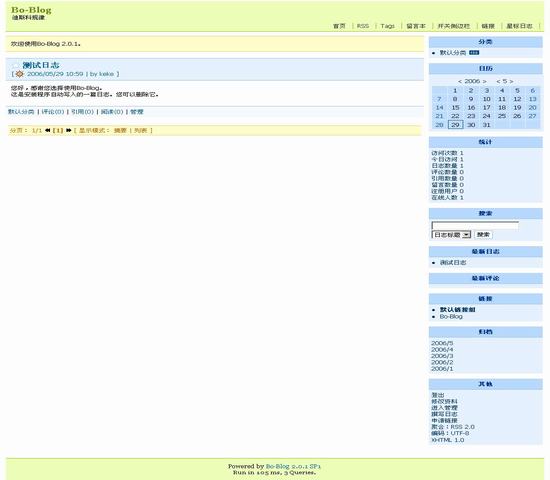Click previous month arrow beside 5

(x=498, y=81)
